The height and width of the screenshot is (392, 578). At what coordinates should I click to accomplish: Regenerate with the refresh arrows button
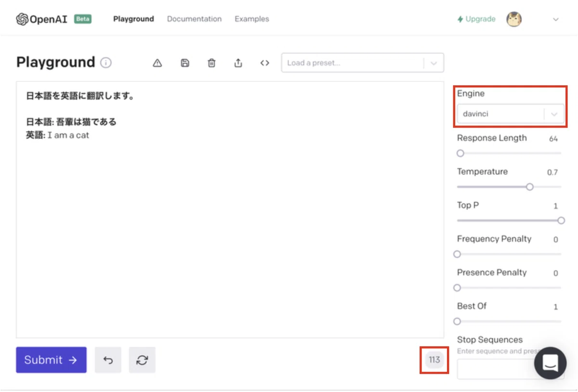point(142,360)
